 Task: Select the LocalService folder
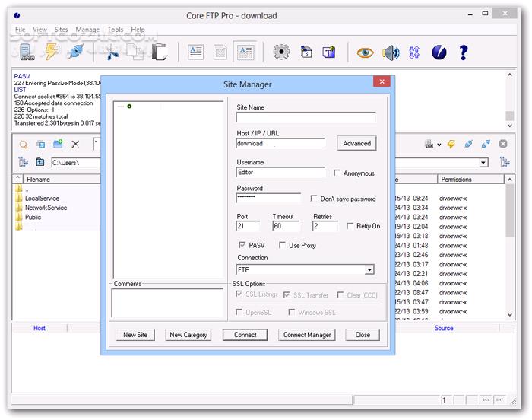(42, 198)
